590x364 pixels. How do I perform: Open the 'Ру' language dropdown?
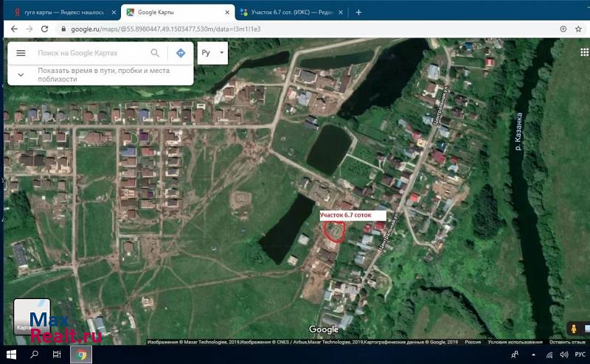click(x=213, y=53)
